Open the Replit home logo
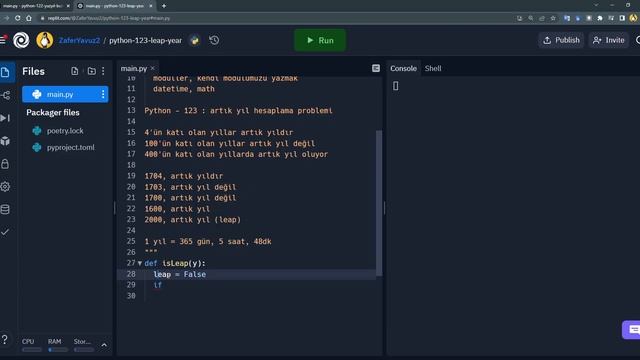The image size is (640, 360). tap(21, 40)
